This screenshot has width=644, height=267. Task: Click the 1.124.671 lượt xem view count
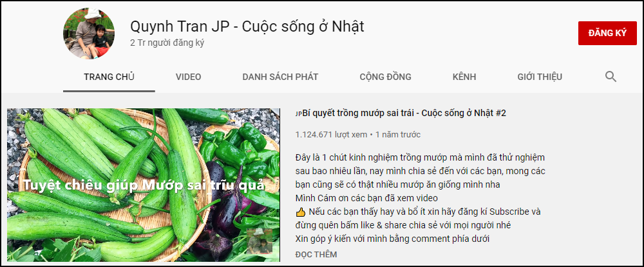click(331, 135)
